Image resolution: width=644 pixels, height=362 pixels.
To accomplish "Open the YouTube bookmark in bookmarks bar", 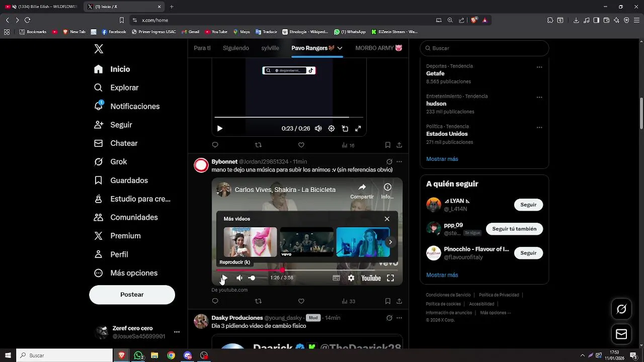I will pos(216,32).
